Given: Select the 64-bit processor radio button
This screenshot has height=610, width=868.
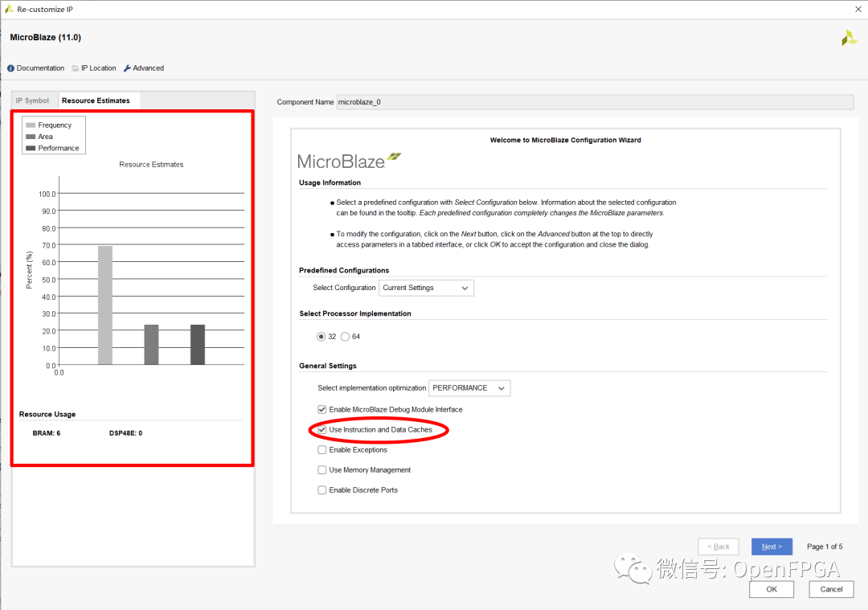Looking at the screenshot, I should click(x=345, y=337).
